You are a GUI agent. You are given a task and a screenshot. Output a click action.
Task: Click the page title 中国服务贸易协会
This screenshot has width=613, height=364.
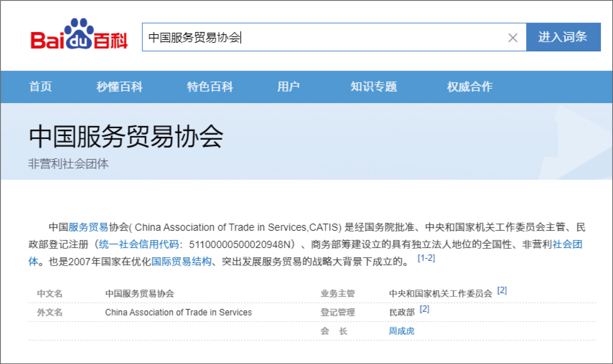click(x=126, y=137)
